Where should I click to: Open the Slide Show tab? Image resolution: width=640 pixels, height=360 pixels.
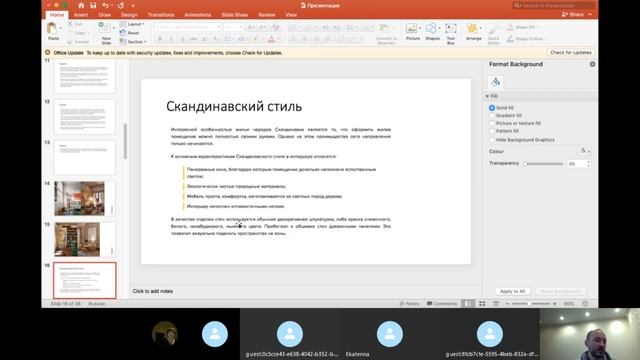point(235,15)
